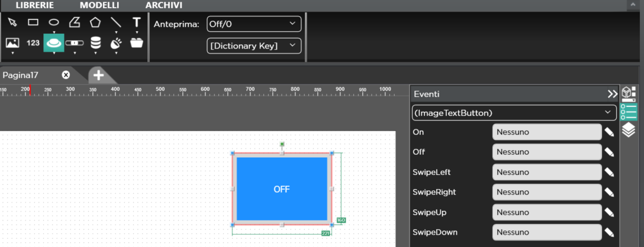This screenshot has height=247, width=644.
Task: Click the On event Nessuno field
Action: [546, 132]
